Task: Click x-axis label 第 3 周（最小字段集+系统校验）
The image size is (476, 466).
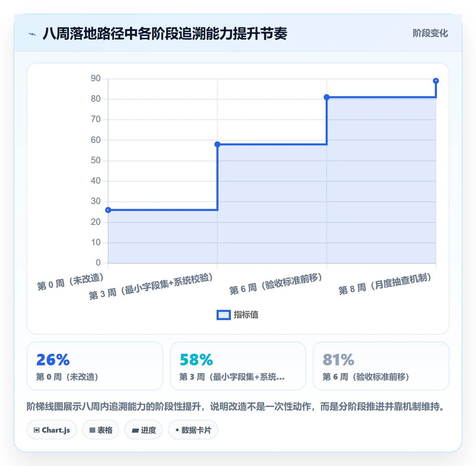Action: (151, 286)
